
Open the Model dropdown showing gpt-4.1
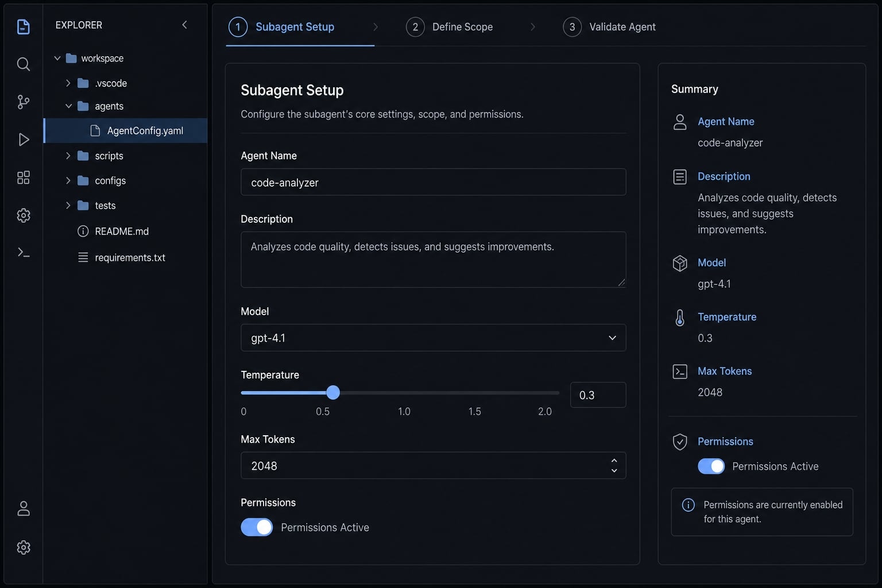coord(433,338)
